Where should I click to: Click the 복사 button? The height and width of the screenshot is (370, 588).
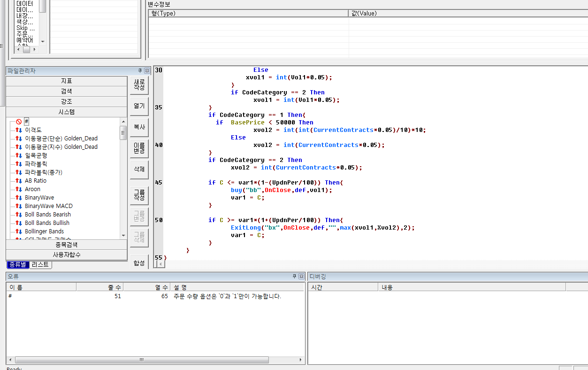click(x=139, y=127)
